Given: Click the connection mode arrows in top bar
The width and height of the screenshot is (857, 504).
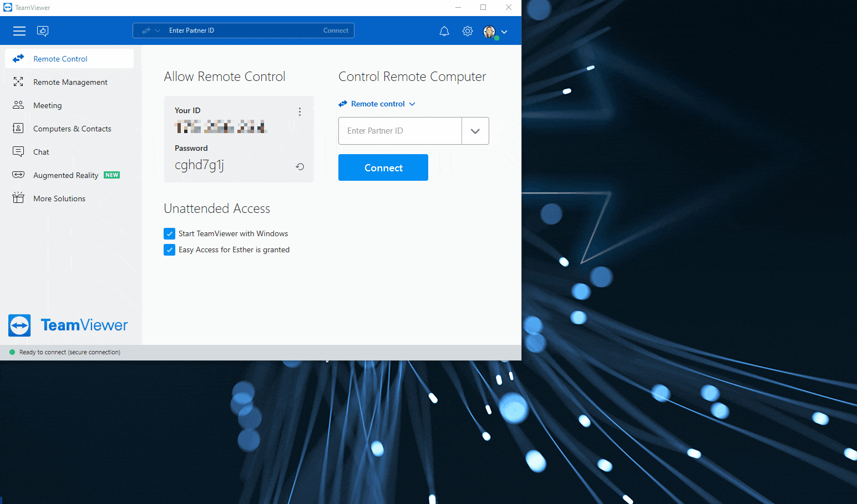Looking at the screenshot, I should click(x=146, y=30).
